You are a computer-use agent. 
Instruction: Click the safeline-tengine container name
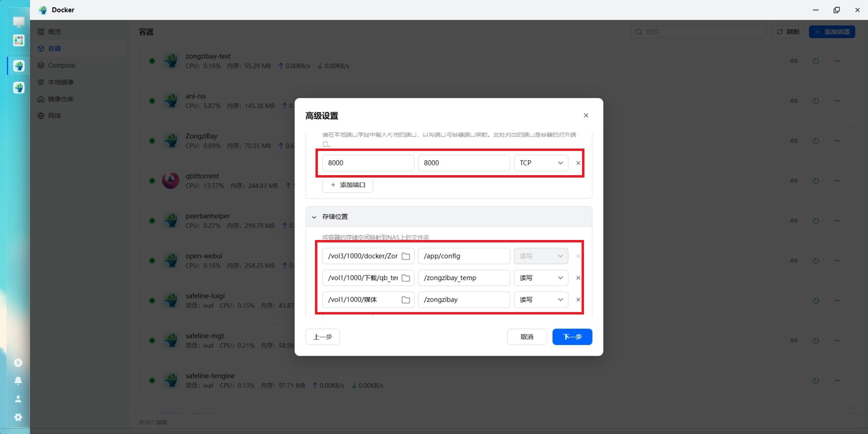coord(210,376)
